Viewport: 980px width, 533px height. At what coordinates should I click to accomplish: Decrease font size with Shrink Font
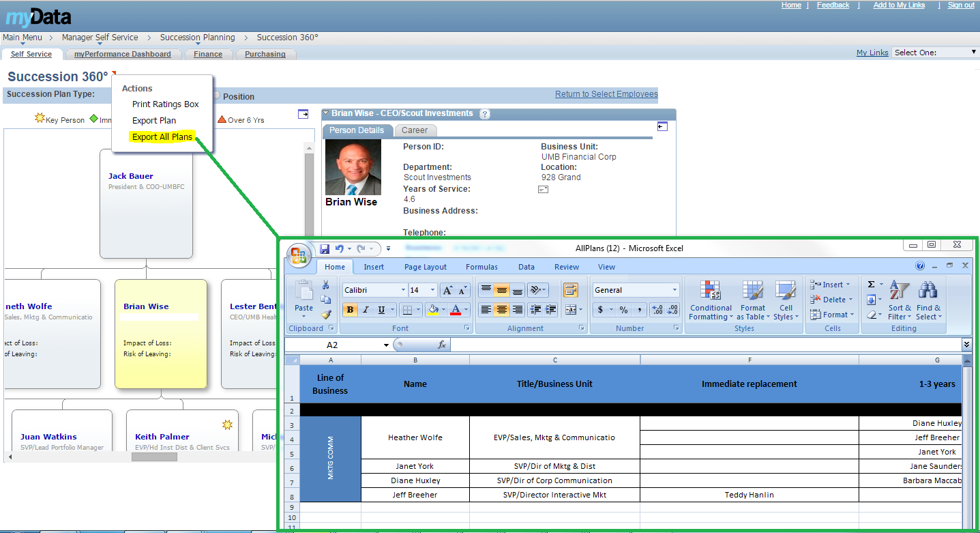462,290
